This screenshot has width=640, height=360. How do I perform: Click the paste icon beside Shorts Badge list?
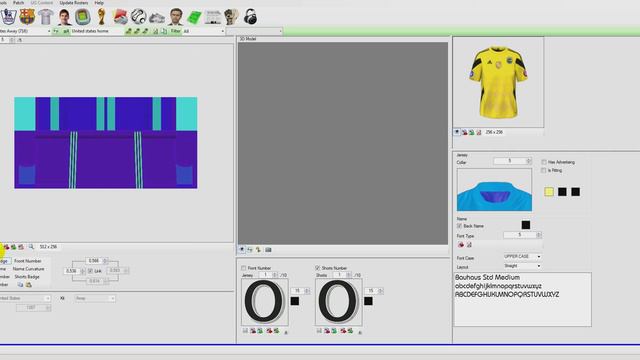tap(29, 284)
